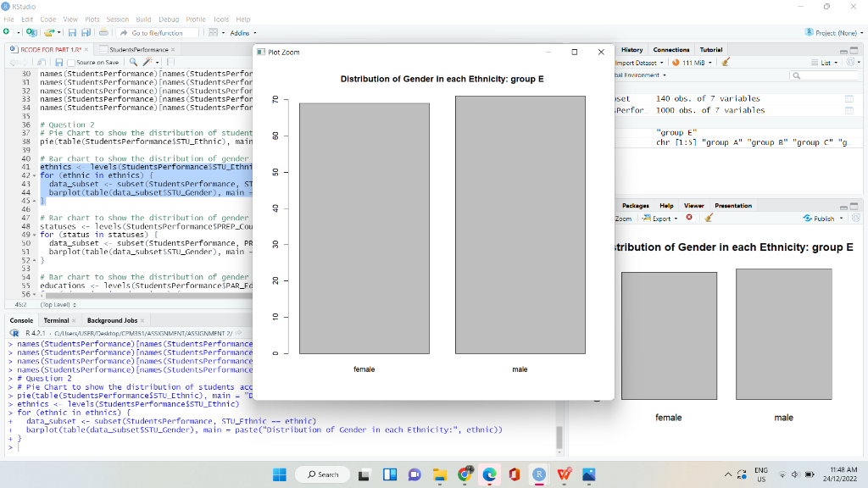Open the Project: (None) dropdown
Screen dimensions: 868x488
coord(834,33)
